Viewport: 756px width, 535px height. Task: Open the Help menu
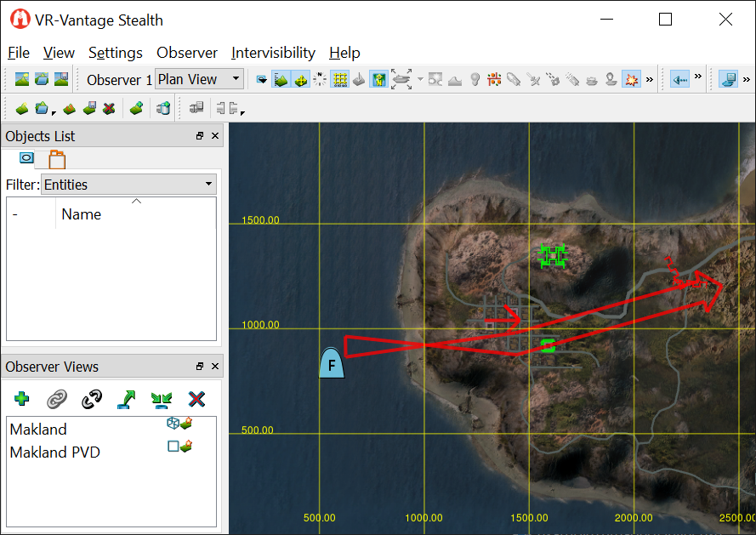tap(344, 53)
